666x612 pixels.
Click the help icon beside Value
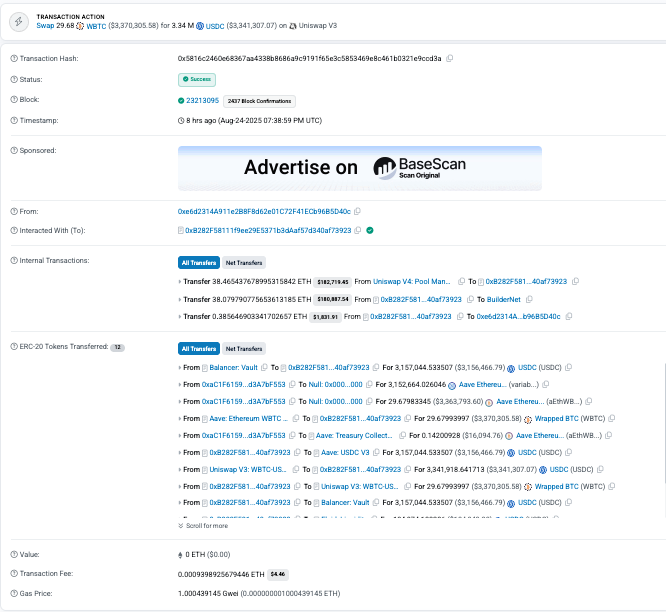(14, 554)
